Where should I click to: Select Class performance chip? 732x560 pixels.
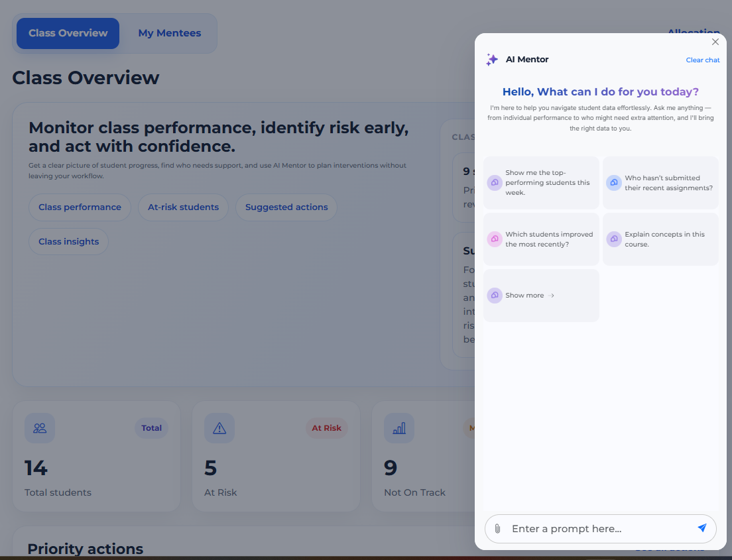click(80, 207)
